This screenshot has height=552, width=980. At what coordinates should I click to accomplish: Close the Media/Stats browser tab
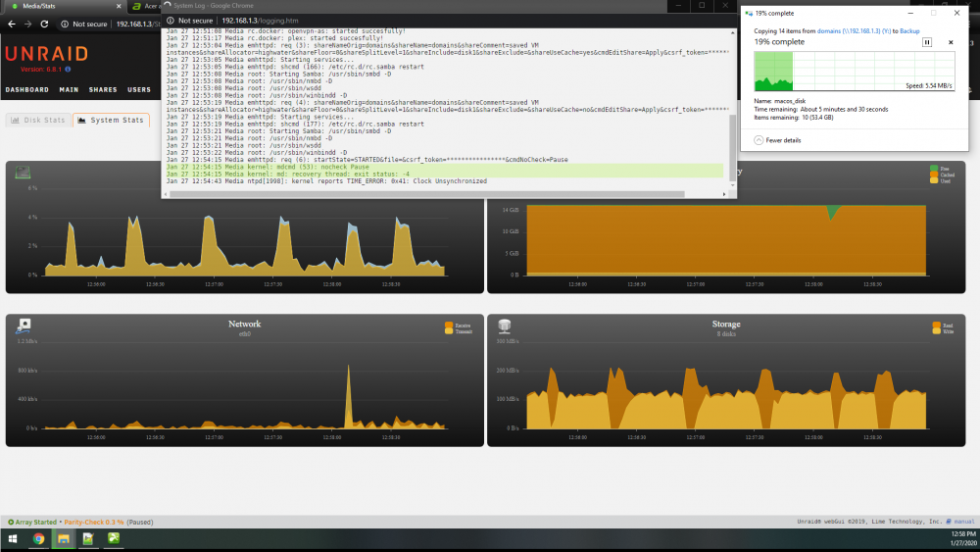tap(119, 6)
